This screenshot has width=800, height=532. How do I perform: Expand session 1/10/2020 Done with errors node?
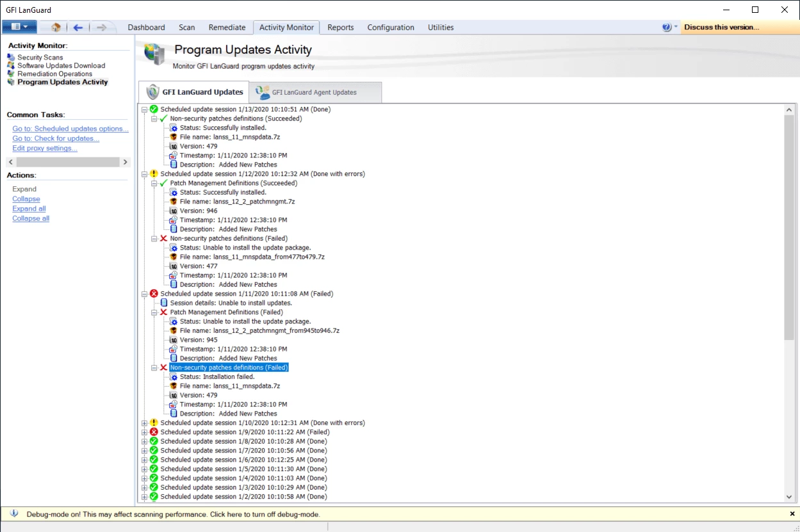[144, 423]
